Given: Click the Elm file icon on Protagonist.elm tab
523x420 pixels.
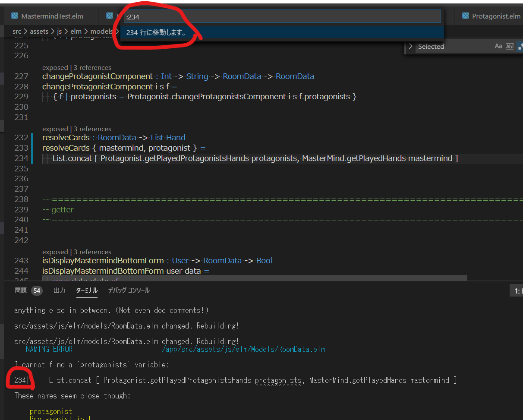Looking at the screenshot, I should [x=465, y=16].
